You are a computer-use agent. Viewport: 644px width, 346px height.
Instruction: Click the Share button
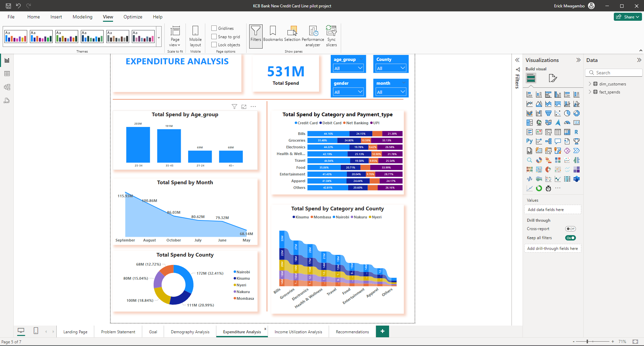(628, 17)
